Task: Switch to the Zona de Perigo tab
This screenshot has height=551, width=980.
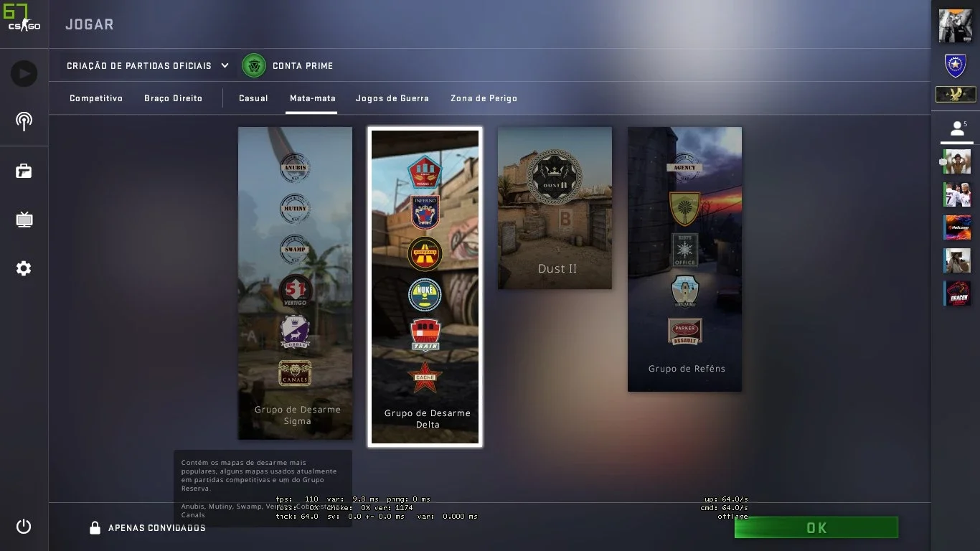Action: click(x=484, y=98)
